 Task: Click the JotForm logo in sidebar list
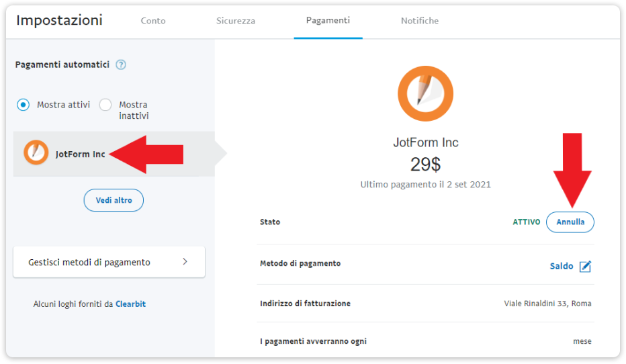click(x=36, y=154)
